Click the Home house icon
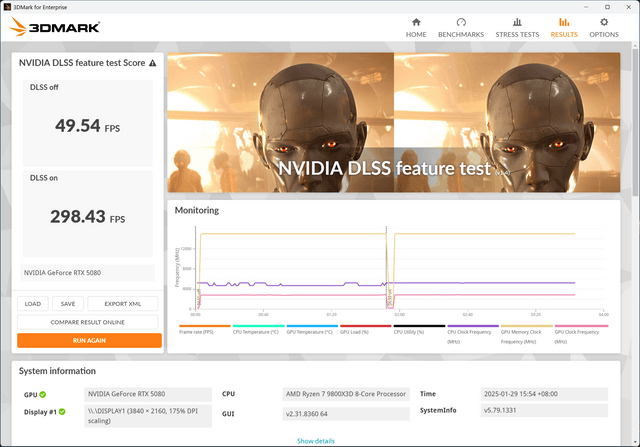The height and width of the screenshot is (447, 640). pos(416,22)
